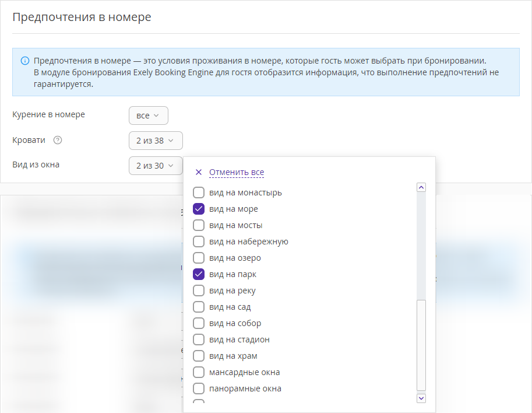
Task: Click the list scrollbar thumb
Action: (421, 345)
